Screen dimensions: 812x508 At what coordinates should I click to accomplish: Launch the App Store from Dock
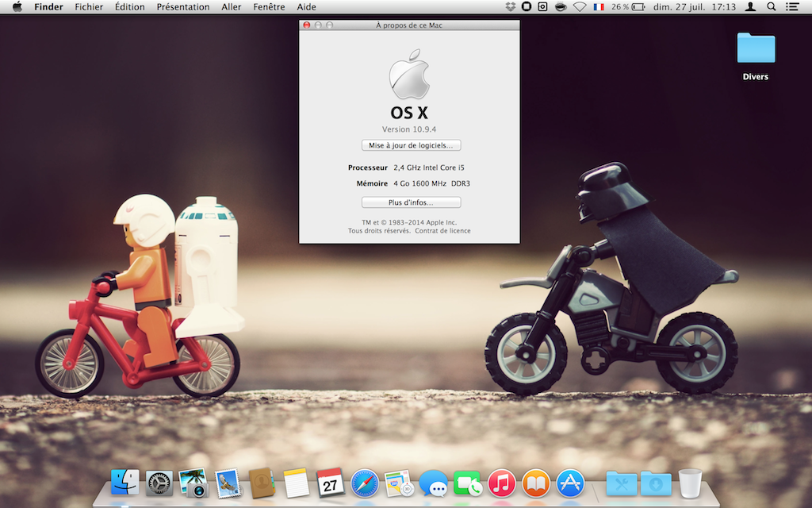point(570,483)
